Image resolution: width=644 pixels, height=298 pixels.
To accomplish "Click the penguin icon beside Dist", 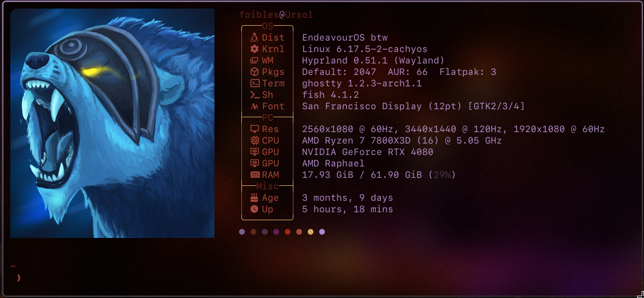I will (x=255, y=37).
